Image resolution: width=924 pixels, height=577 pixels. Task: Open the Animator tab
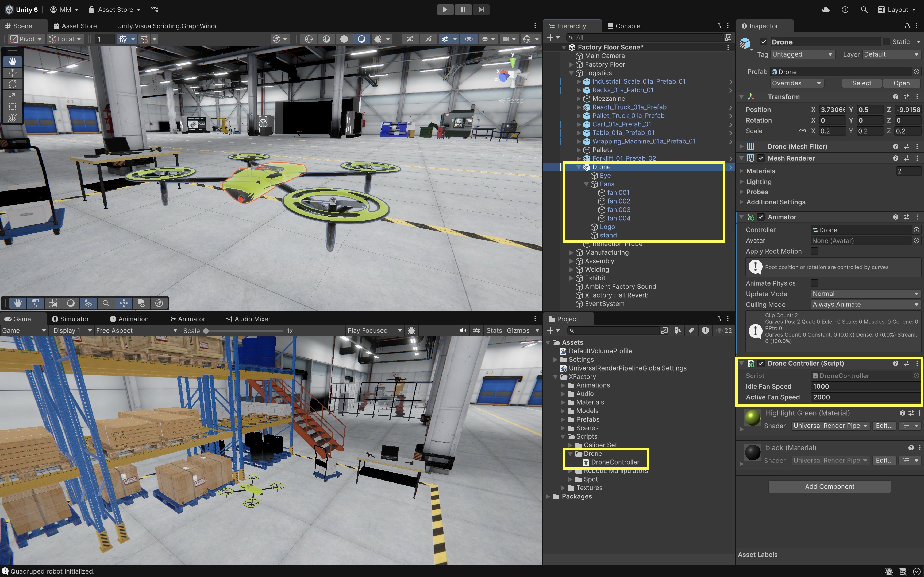(187, 319)
